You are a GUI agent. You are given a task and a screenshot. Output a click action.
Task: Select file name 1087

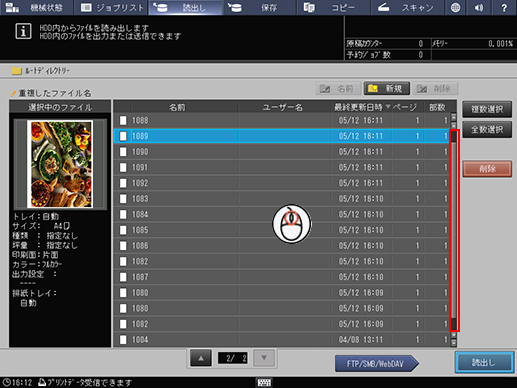click(x=140, y=277)
